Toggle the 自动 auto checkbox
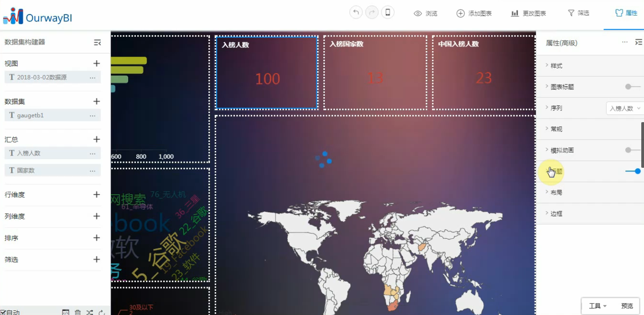This screenshot has width=644, height=315. [3, 312]
